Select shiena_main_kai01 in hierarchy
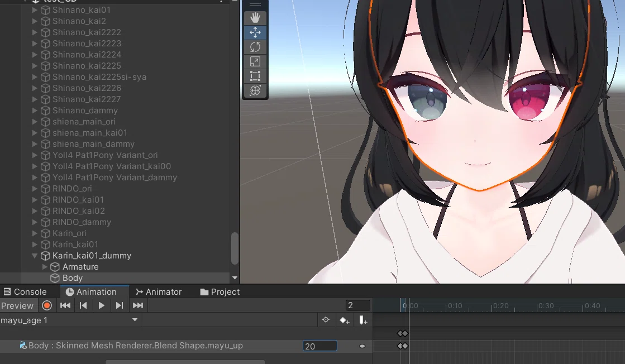Viewport: 625px width, 364px height. (x=90, y=133)
